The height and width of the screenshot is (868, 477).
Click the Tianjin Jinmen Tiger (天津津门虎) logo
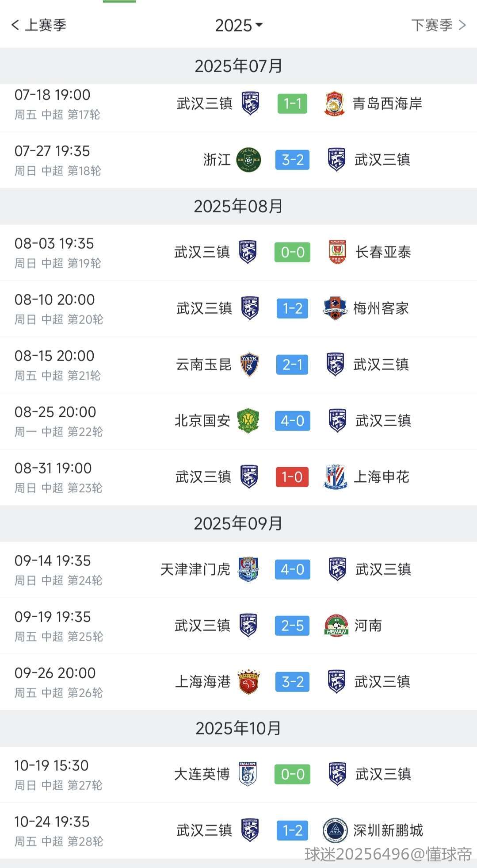[248, 569]
